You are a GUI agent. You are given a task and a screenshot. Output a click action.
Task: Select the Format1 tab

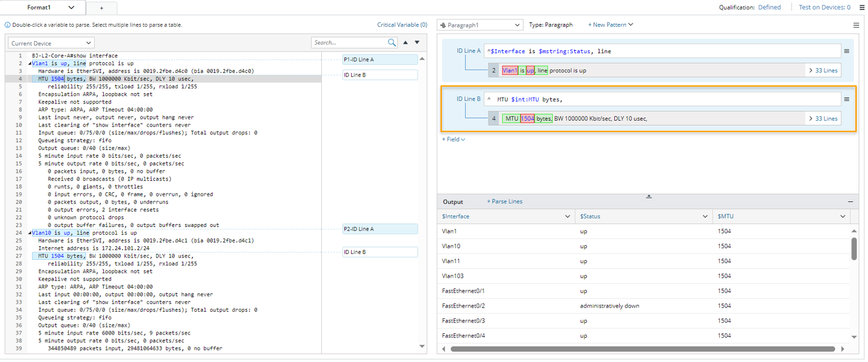(43, 8)
